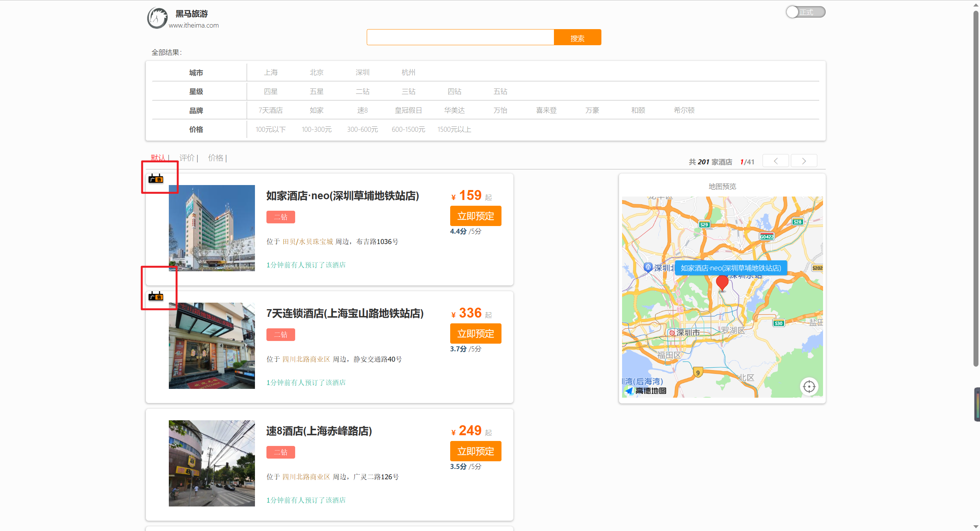The image size is (980, 531).
Task: Filter brand by 和颐
Action: pyautogui.click(x=638, y=110)
